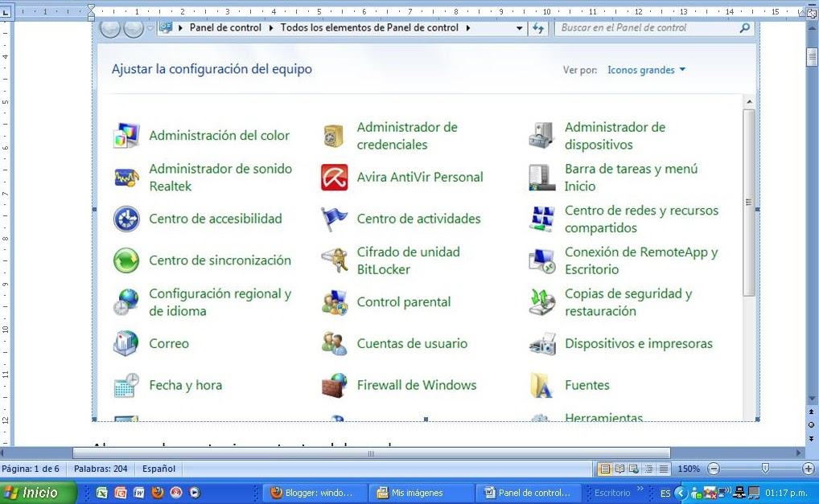Open Windows Media Player from Quick Launch
The height and width of the screenshot is (504, 819).
tap(194, 491)
